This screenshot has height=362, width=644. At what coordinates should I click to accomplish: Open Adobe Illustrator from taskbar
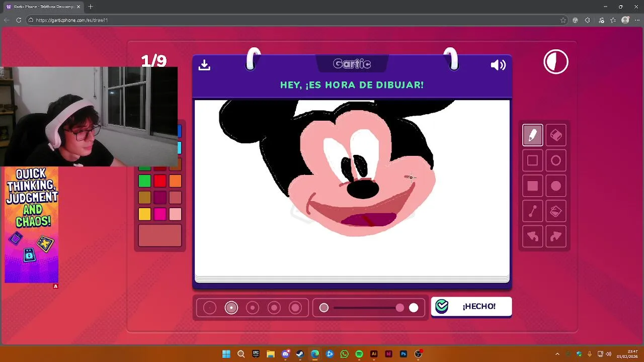[x=374, y=354]
